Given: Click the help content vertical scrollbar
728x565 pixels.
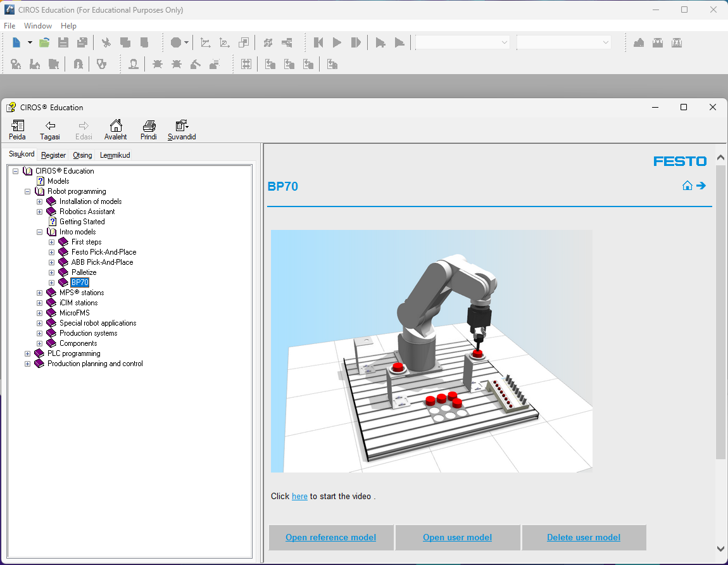Looking at the screenshot, I should (720, 311).
